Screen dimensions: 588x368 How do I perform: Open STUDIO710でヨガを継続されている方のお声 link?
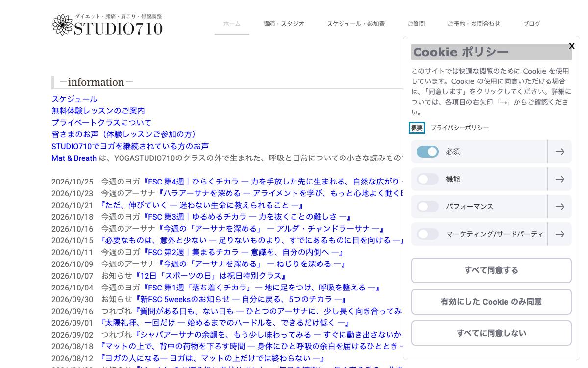point(130,146)
